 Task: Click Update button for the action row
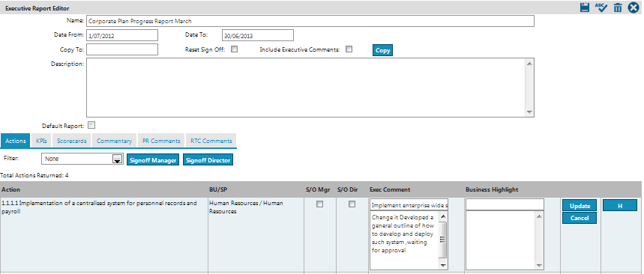pos(580,206)
